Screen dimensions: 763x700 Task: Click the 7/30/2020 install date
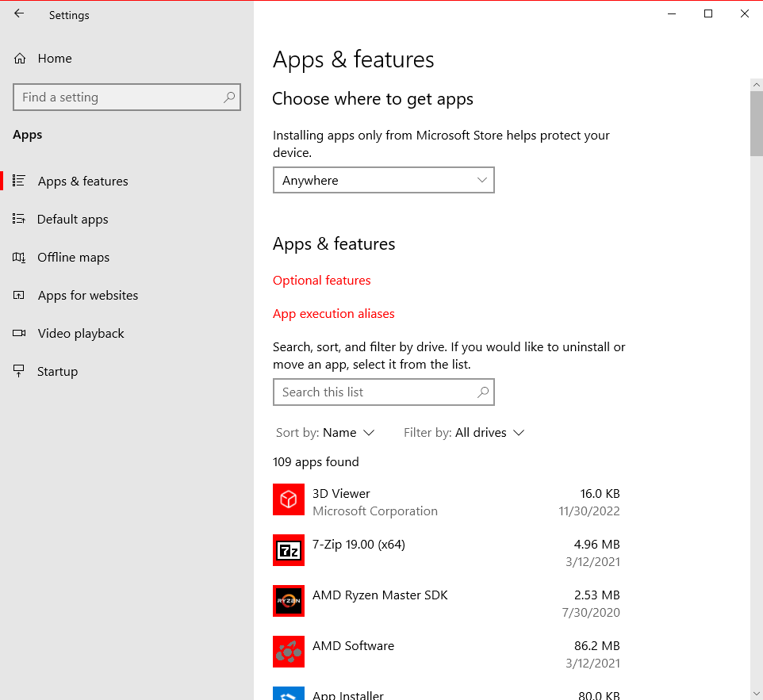point(591,613)
